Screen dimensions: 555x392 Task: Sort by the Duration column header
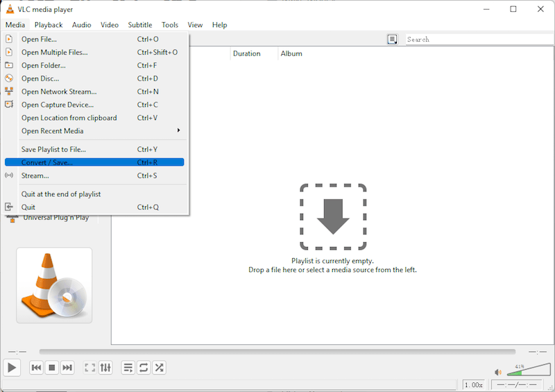coord(247,53)
